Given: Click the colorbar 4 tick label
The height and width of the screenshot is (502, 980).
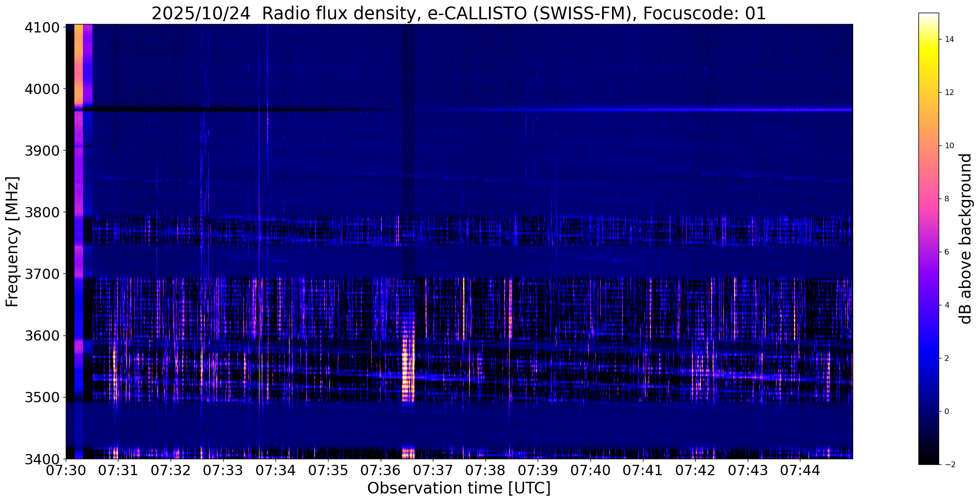Looking at the screenshot, I should point(947,305).
